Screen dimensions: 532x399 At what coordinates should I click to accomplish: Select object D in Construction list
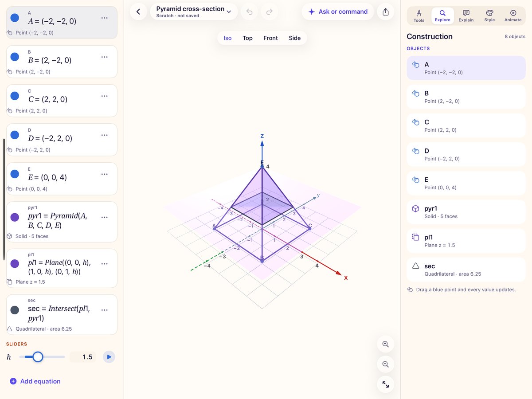pyautogui.click(x=466, y=154)
